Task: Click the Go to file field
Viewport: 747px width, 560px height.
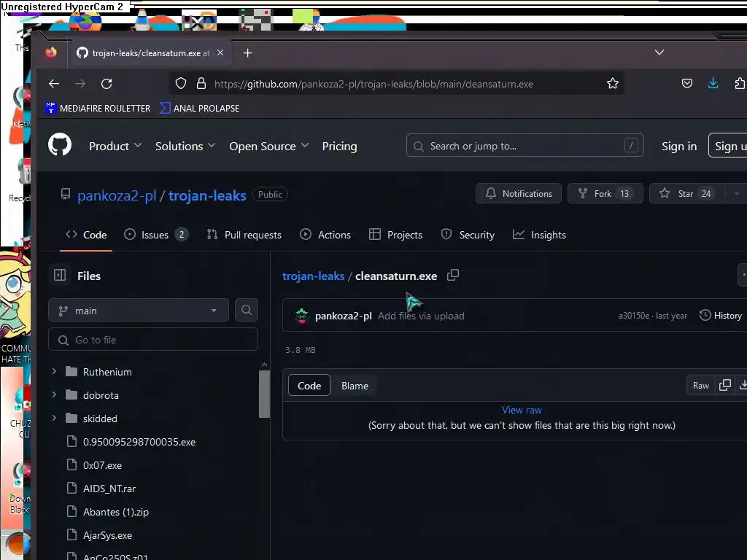Action: coord(153,340)
